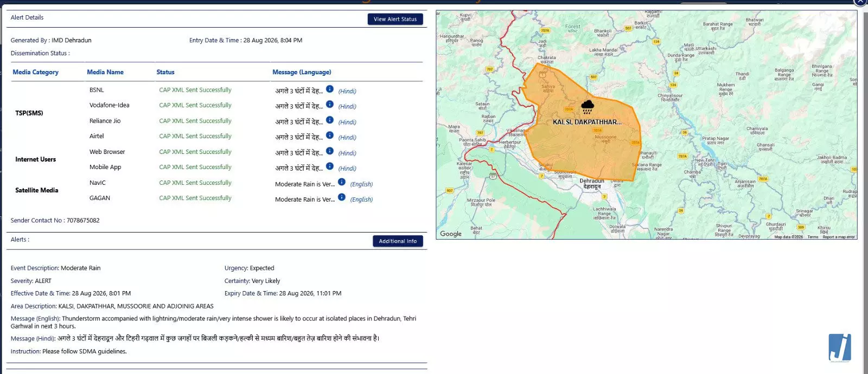Select the Airtel media name cell
The width and height of the screenshot is (868, 374).
[x=97, y=136]
